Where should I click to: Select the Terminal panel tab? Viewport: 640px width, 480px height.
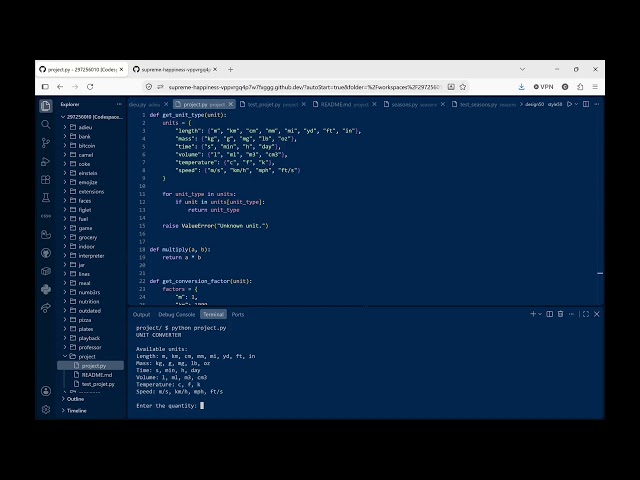[x=213, y=314]
